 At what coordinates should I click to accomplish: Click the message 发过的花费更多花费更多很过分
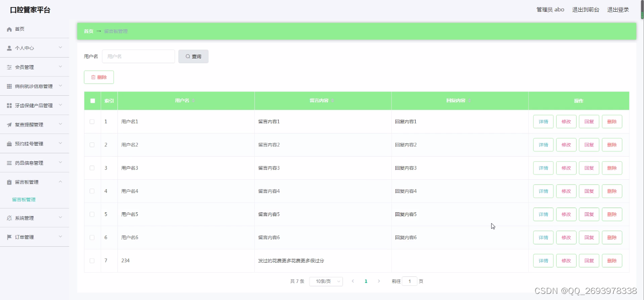pos(291,261)
